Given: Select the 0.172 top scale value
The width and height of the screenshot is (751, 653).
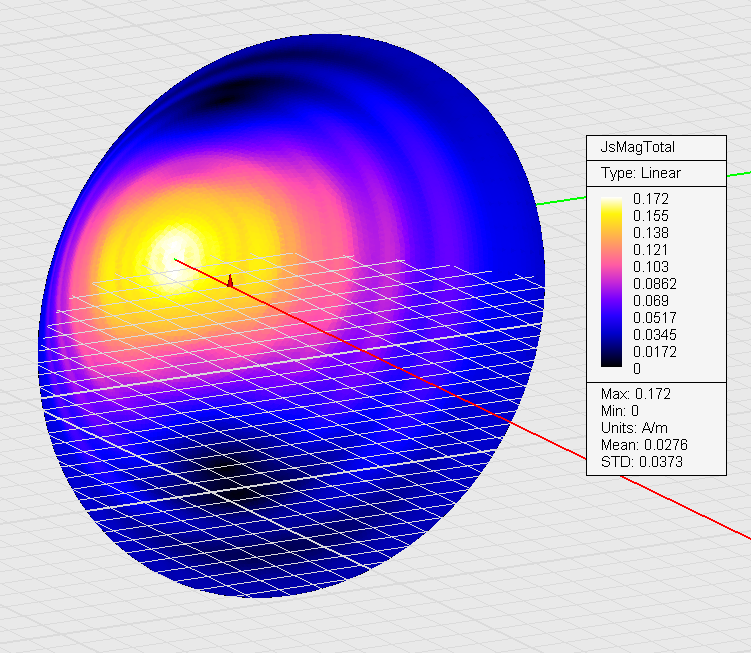Looking at the screenshot, I should (650, 198).
